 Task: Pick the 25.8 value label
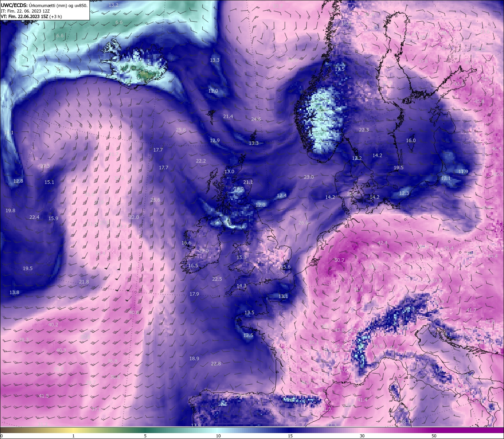point(181,130)
